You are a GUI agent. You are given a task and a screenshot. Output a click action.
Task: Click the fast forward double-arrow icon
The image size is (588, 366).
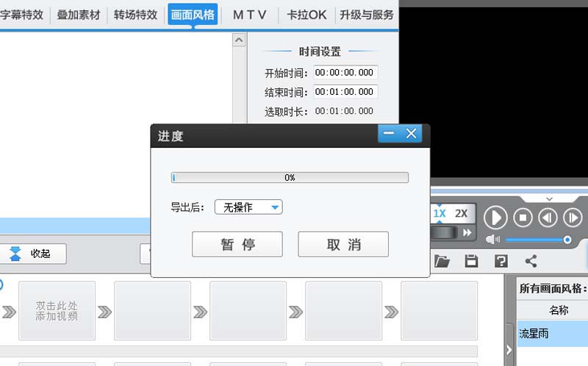(x=467, y=233)
